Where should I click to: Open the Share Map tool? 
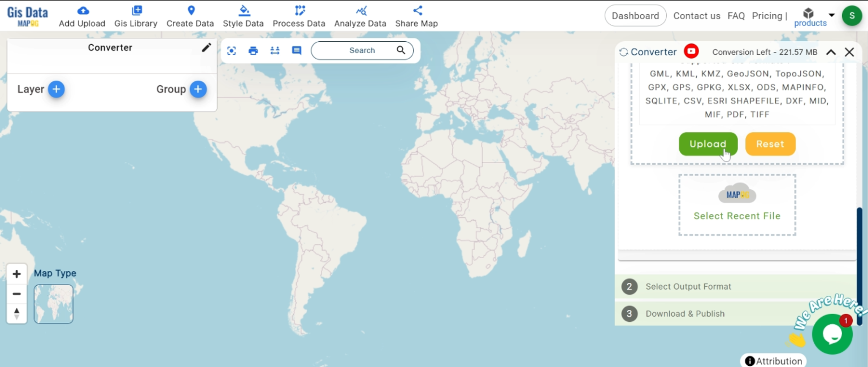point(416,16)
